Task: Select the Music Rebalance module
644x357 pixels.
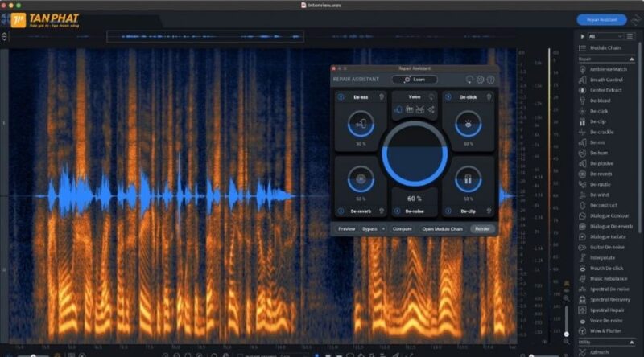Action: pyautogui.click(x=608, y=278)
